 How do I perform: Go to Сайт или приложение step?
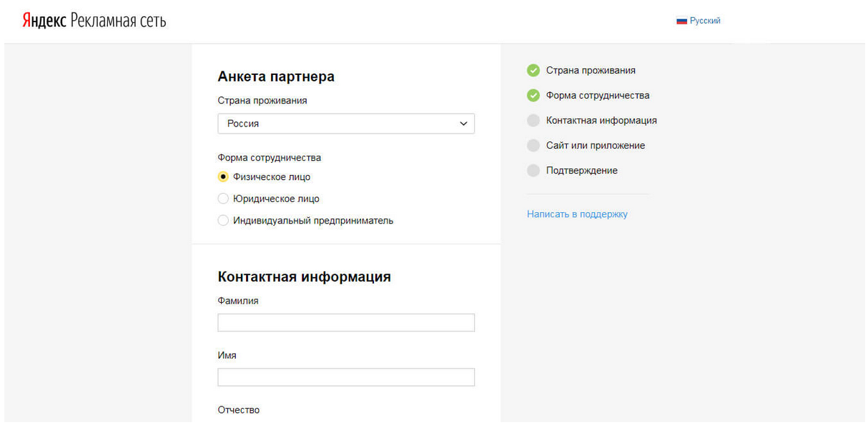595,146
